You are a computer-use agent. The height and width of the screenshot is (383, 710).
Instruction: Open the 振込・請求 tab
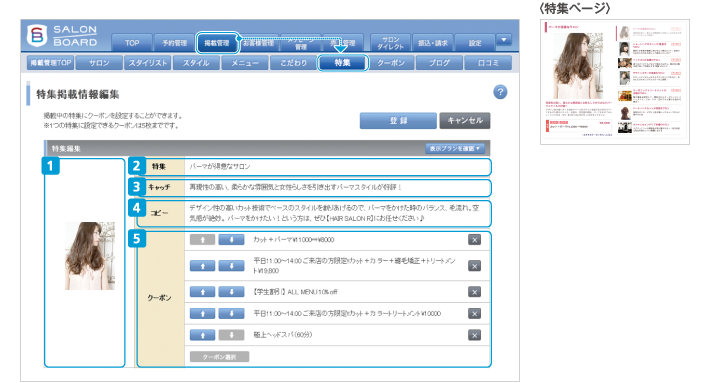point(433,43)
